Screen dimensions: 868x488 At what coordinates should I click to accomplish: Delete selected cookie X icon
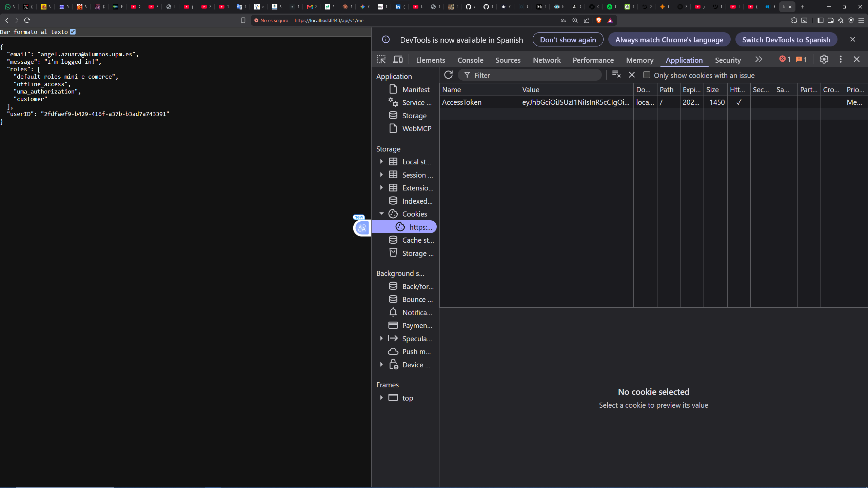(632, 75)
